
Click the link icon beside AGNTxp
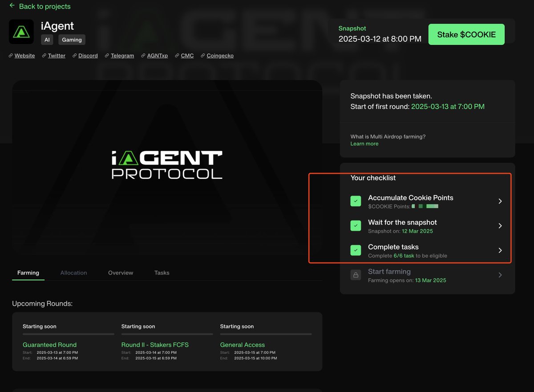(143, 56)
